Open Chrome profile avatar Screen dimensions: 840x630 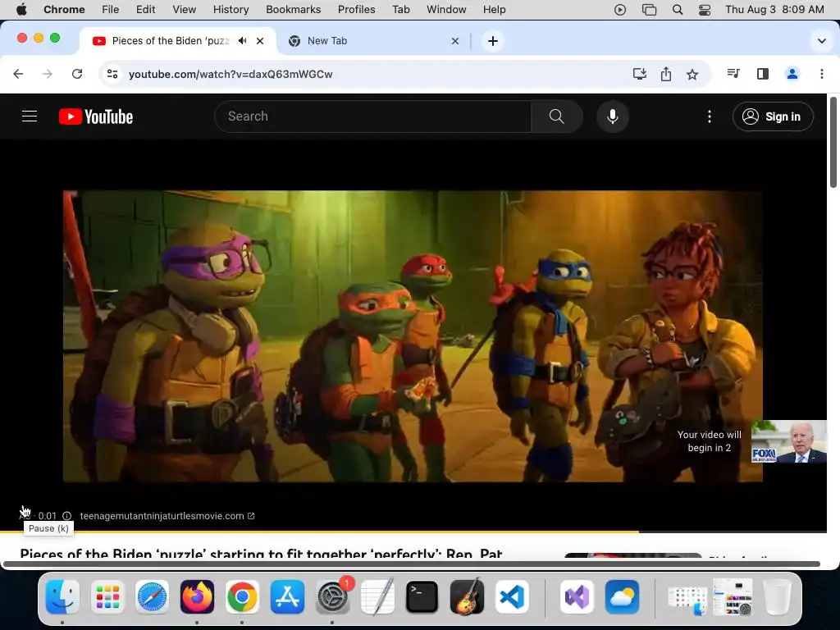(x=792, y=74)
